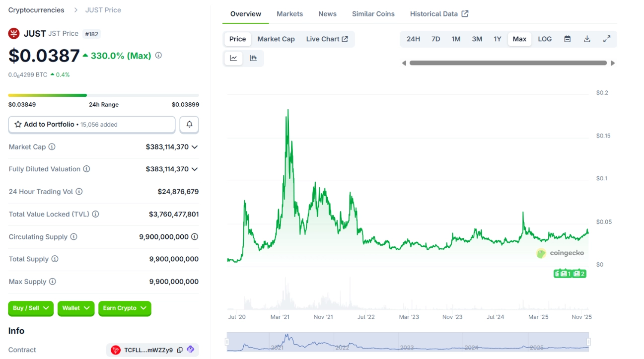Switch to candlestick chart icon
The height and width of the screenshot is (359, 644).
point(253,58)
